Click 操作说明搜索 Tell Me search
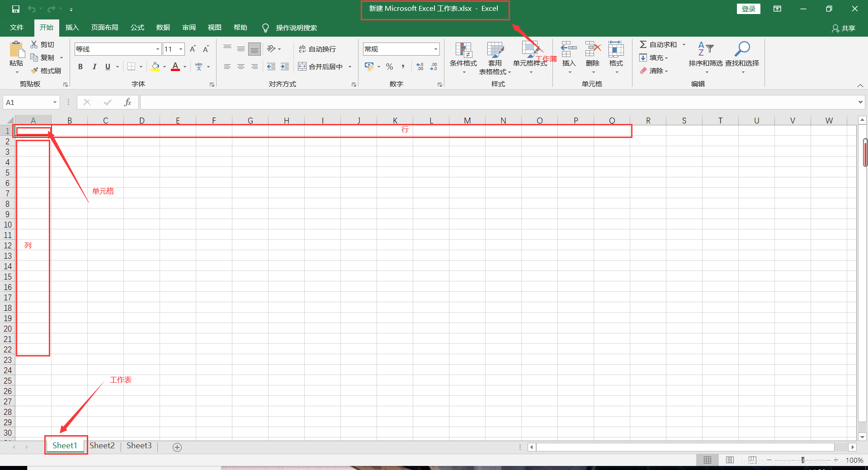868x470 pixels. 296,28
